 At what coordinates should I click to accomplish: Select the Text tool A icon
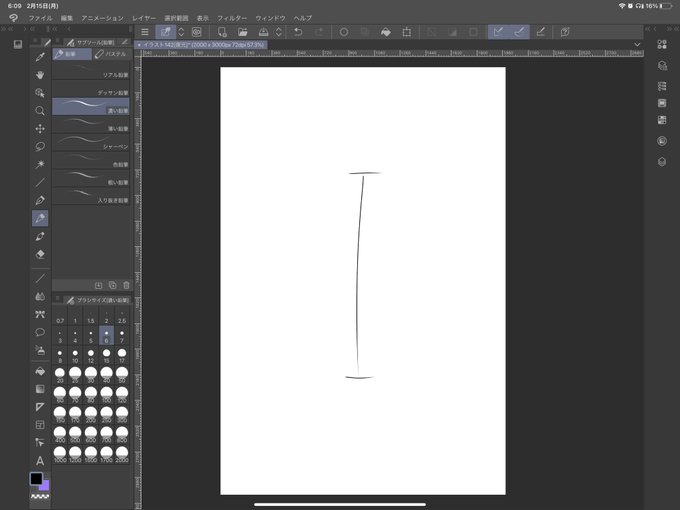40,461
